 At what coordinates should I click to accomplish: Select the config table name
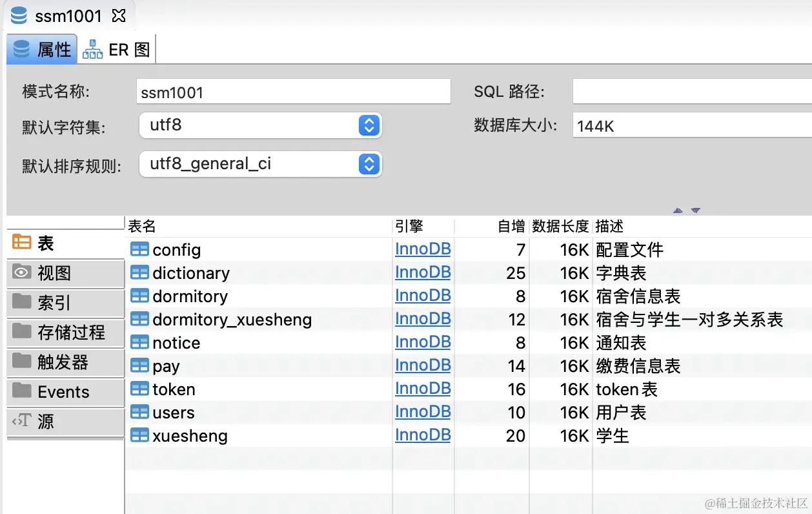click(177, 251)
